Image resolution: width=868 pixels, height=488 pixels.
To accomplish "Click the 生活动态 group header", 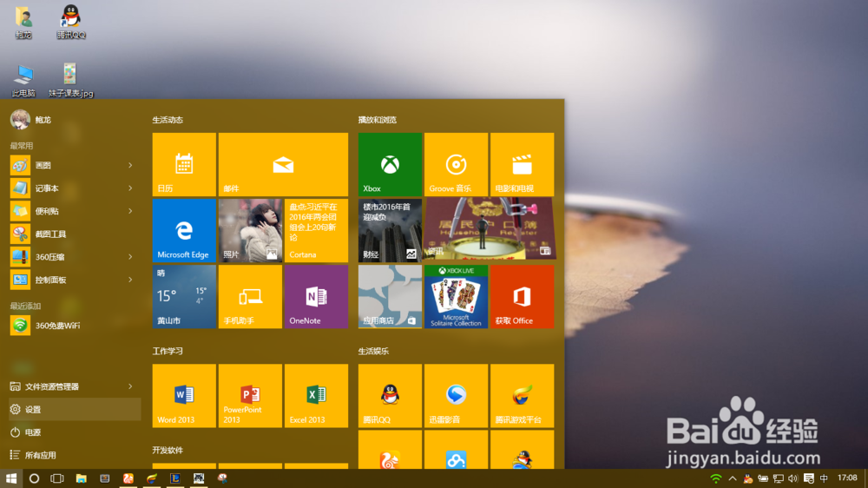I will point(168,120).
